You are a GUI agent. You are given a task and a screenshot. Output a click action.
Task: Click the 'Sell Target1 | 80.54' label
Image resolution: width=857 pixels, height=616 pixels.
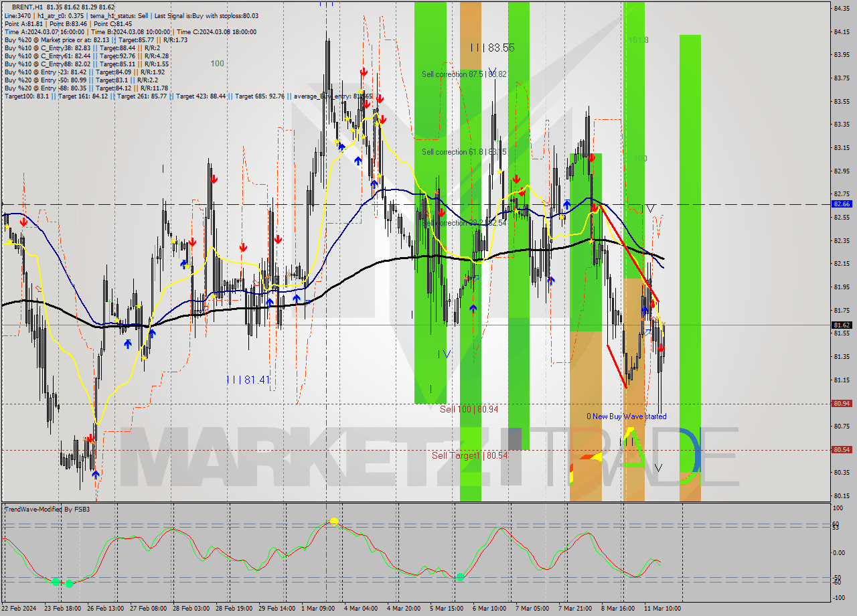[469, 455]
